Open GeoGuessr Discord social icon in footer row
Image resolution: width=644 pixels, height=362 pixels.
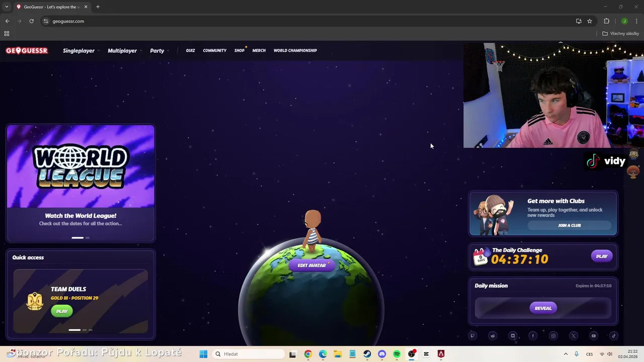pos(513,336)
